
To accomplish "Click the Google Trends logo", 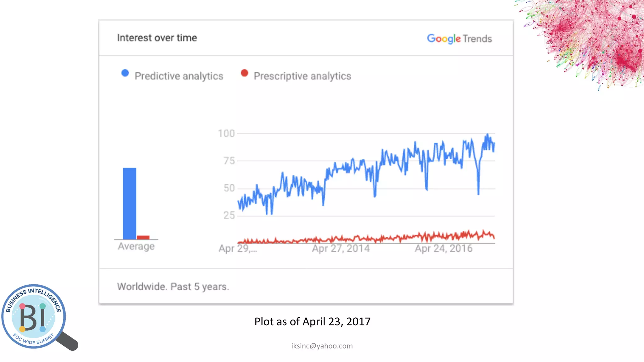I will (459, 39).
